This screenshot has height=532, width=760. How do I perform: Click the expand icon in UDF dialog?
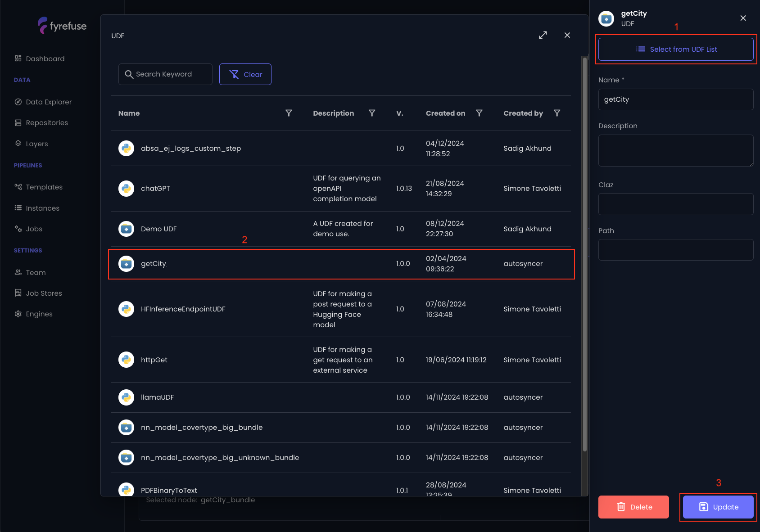543,35
